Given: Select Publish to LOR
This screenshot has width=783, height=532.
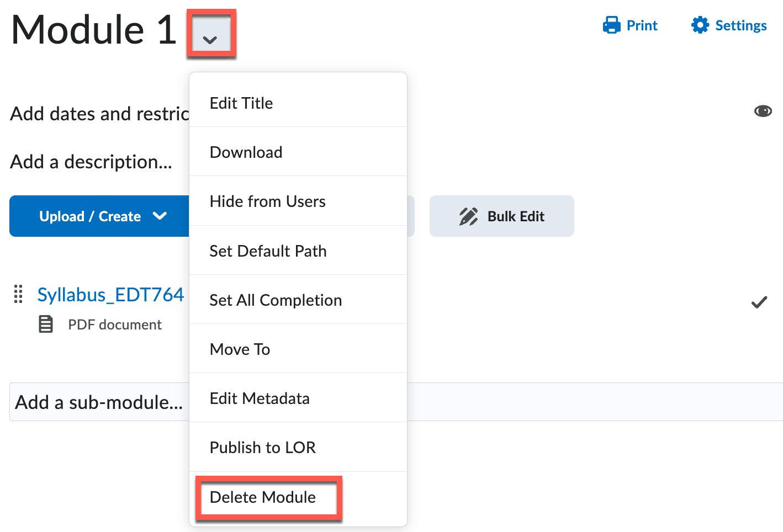Looking at the screenshot, I should tap(263, 447).
